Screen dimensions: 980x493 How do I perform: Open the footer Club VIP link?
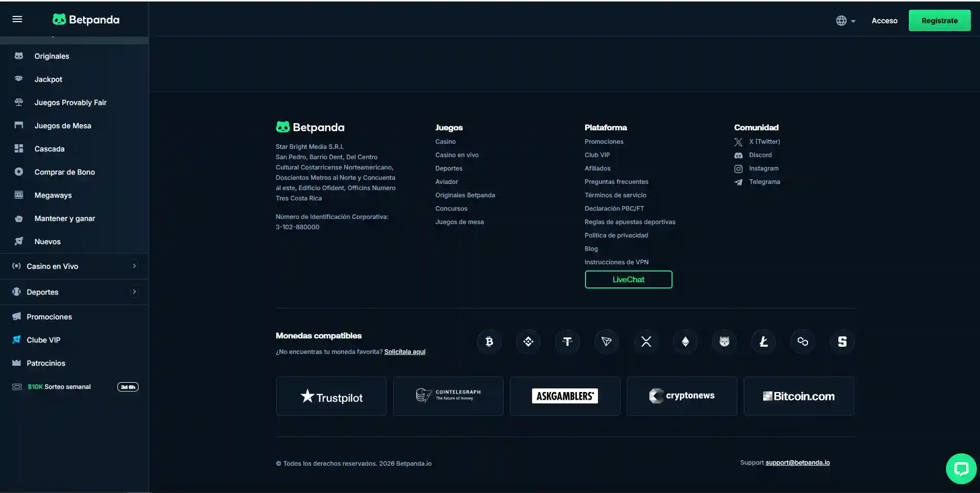pyautogui.click(x=597, y=155)
